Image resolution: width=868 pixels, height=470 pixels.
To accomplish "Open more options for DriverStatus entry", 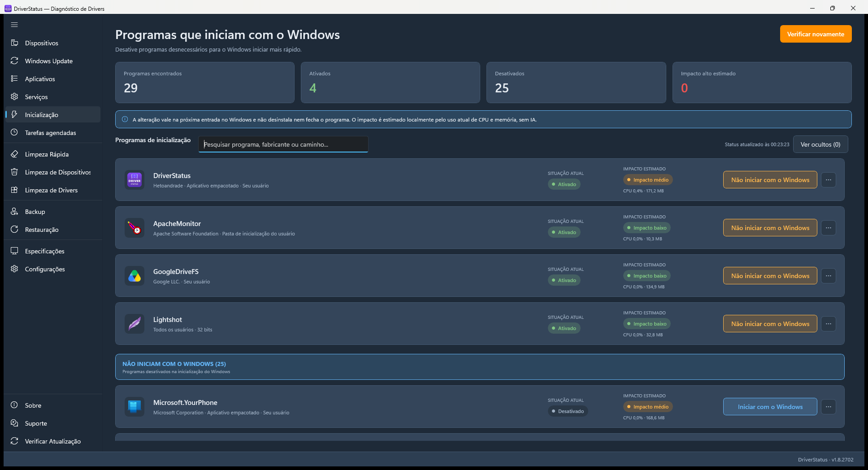I will click(829, 180).
